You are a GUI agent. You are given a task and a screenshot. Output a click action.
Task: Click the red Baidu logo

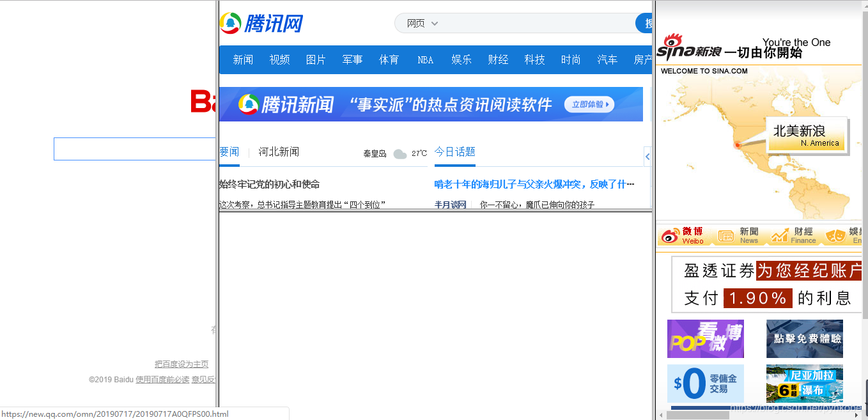tap(204, 102)
